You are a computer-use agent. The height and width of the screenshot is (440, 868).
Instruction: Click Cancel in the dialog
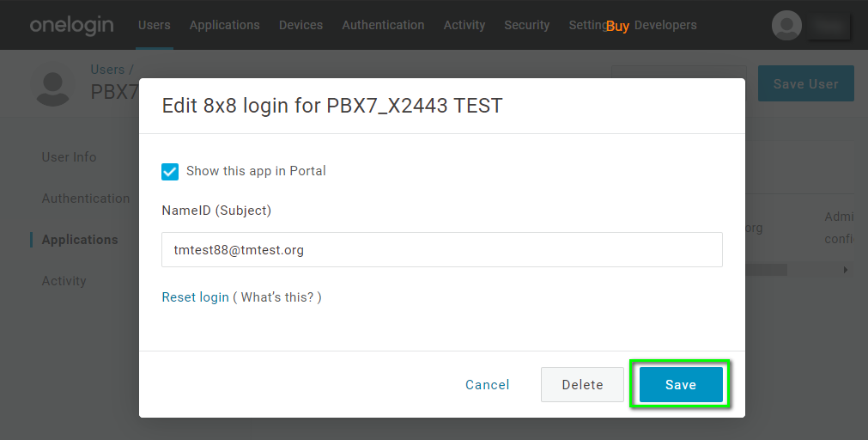[x=487, y=385]
